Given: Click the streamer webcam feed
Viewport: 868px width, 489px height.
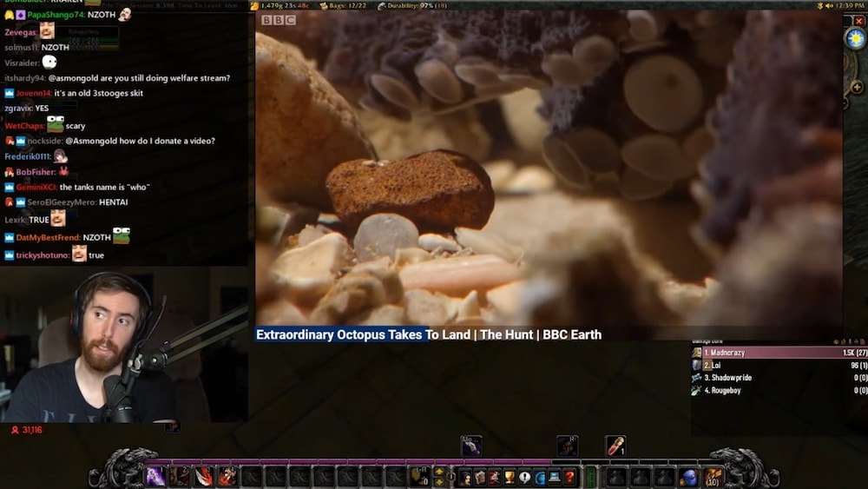Looking at the screenshot, I should [x=123, y=345].
